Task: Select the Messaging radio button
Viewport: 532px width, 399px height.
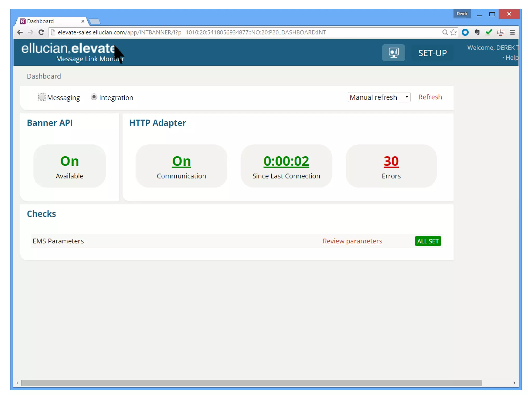Action: 42,97
